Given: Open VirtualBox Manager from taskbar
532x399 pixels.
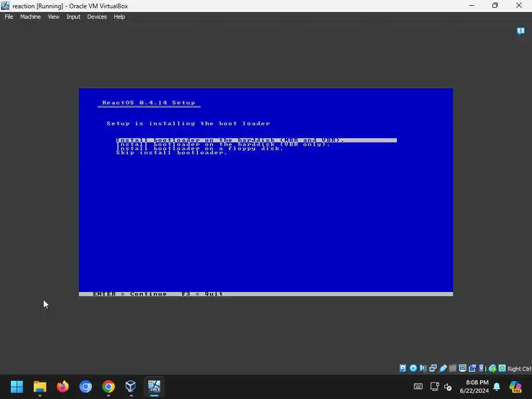Looking at the screenshot, I should coord(131,387).
